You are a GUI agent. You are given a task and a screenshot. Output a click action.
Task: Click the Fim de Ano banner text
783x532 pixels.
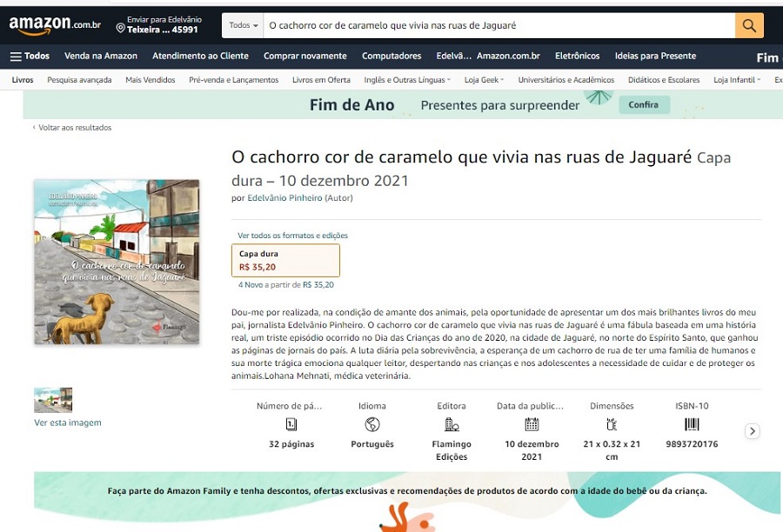[x=351, y=105]
